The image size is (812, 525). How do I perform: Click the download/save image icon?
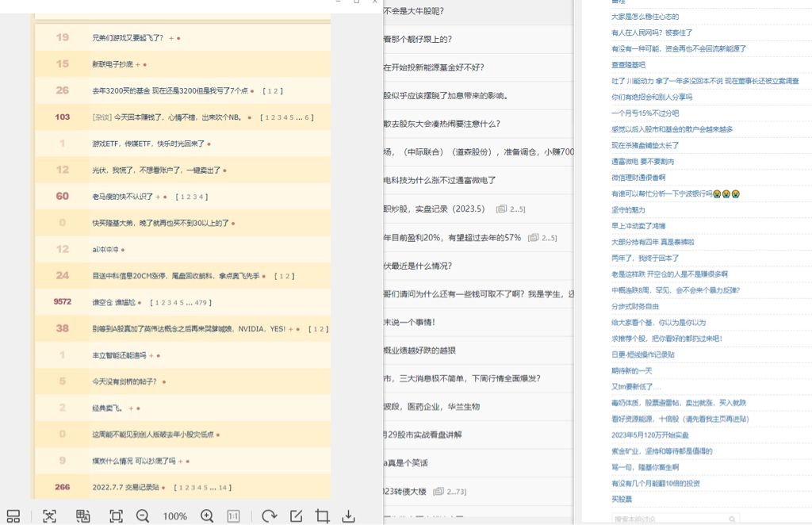[x=349, y=516]
